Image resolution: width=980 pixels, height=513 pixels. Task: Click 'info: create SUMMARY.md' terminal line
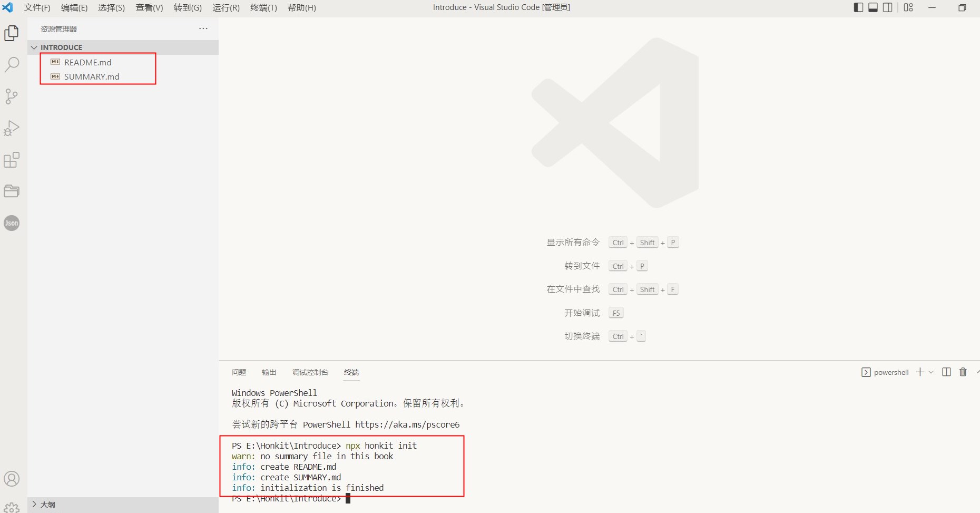(287, 477)
